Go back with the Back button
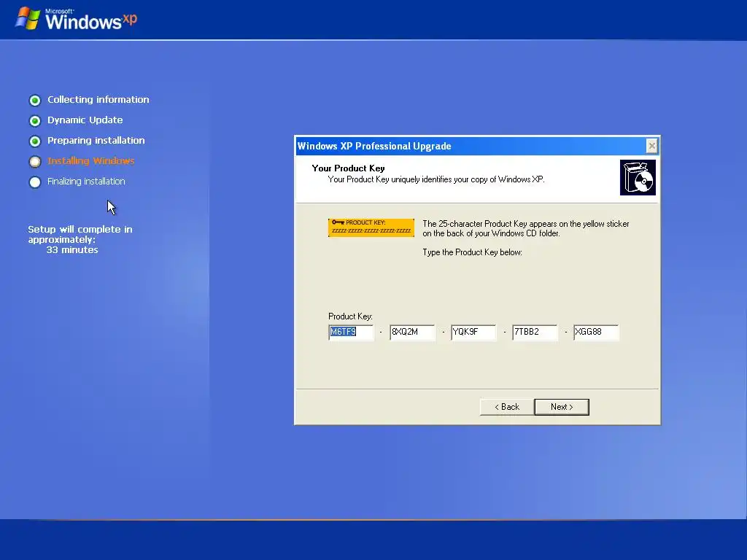 [x=507, y=407]
